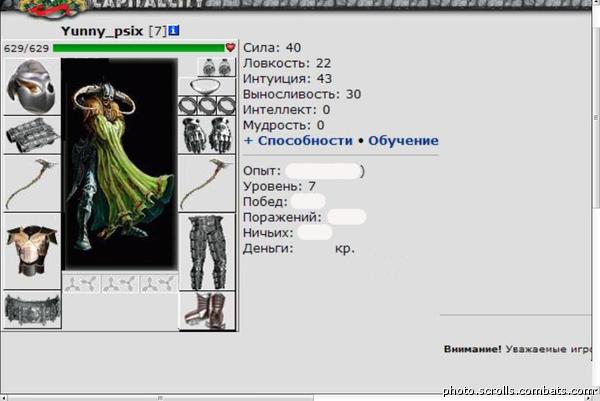The image size is (600, 401).
Task: Click the 629/629 health value
Action: coord(26,48)
